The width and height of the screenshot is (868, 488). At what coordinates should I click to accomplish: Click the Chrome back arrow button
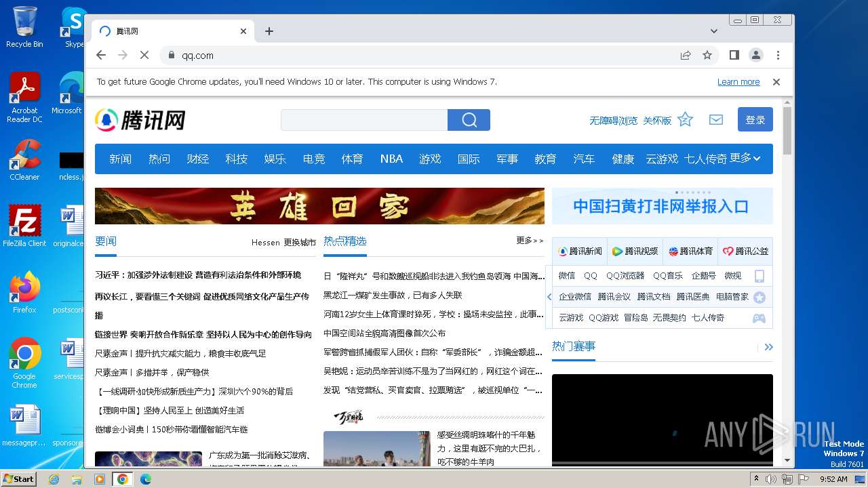pos(101,55)
